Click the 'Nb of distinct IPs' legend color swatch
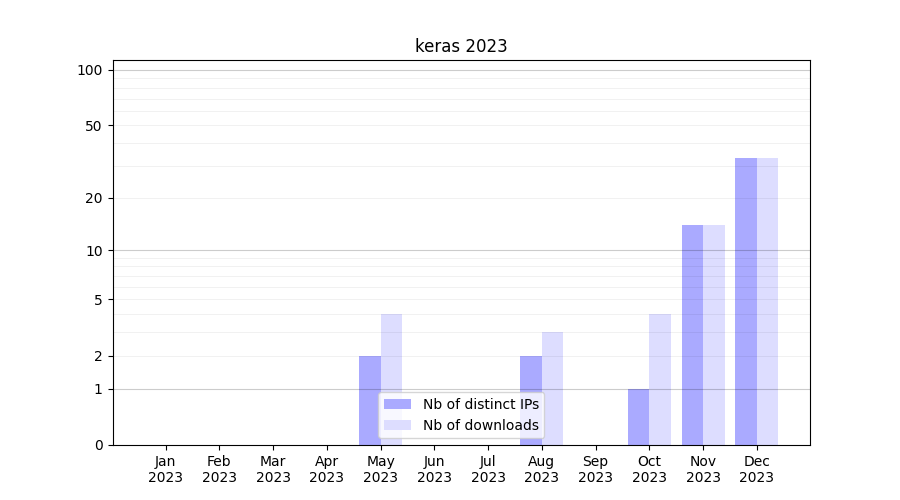900x500 pixels. point(397,404)
